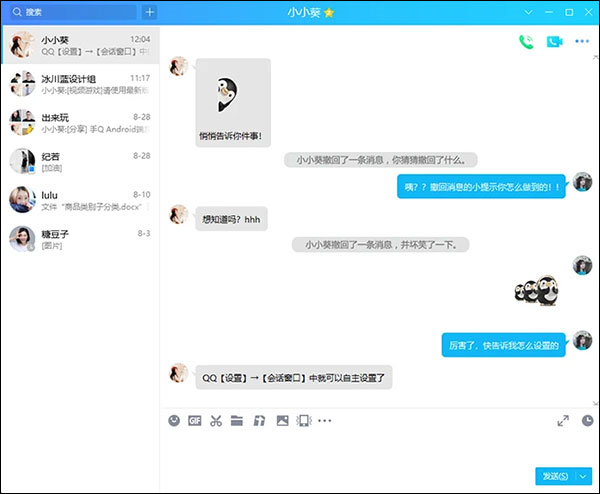Click the plus button next to search
600x494 pixels.
click(150, 12)
